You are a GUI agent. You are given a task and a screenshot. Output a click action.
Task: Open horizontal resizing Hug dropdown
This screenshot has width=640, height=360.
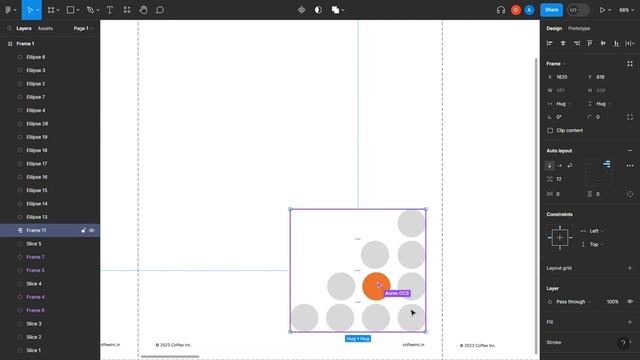(x=564, y=104)
